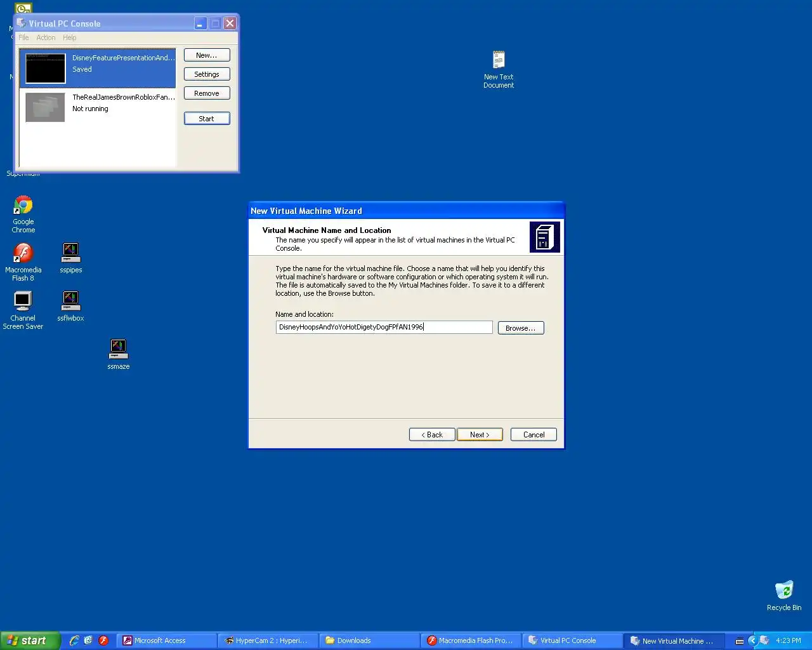Select the Macromedia Flash 8 desktop icon
812x650 pixels.
23,262
